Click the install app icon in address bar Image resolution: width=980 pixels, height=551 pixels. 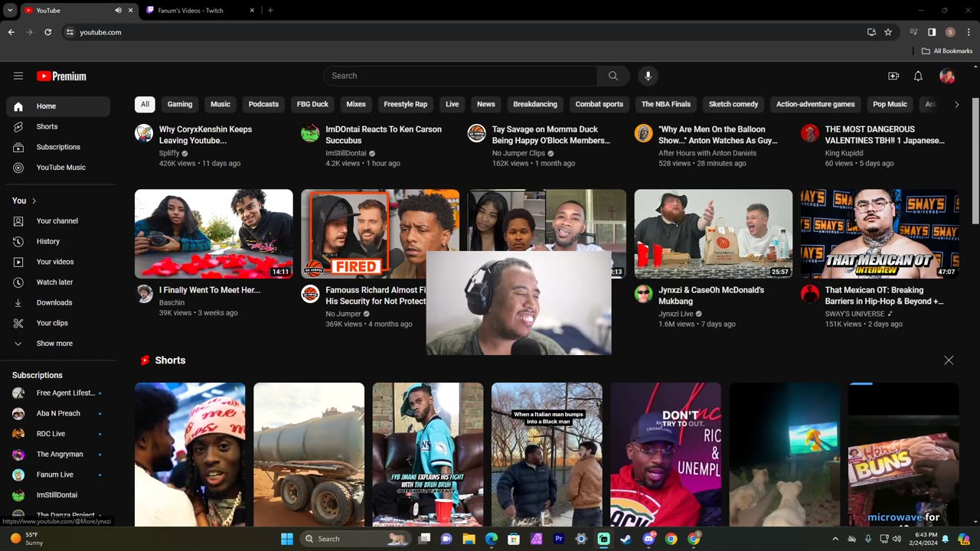871,32
